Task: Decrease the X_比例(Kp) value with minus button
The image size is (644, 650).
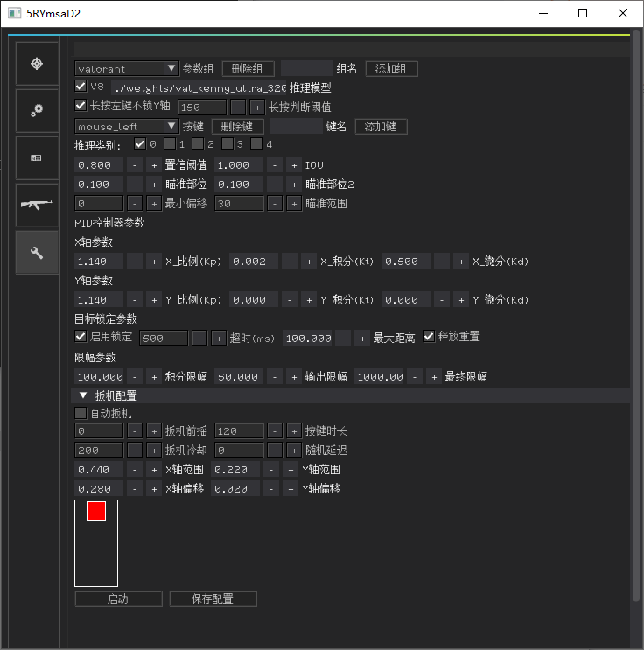Action: coord(135,262)
